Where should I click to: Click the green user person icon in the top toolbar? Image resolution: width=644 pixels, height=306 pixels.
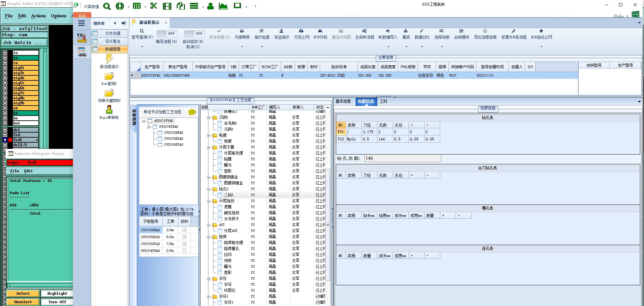(210, 6)
